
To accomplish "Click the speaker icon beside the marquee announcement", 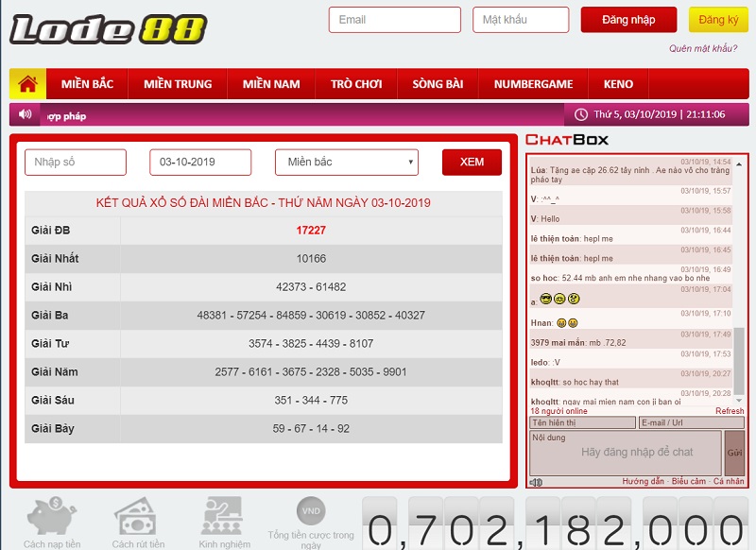I will pyautogui.click(x=25, y=114).
